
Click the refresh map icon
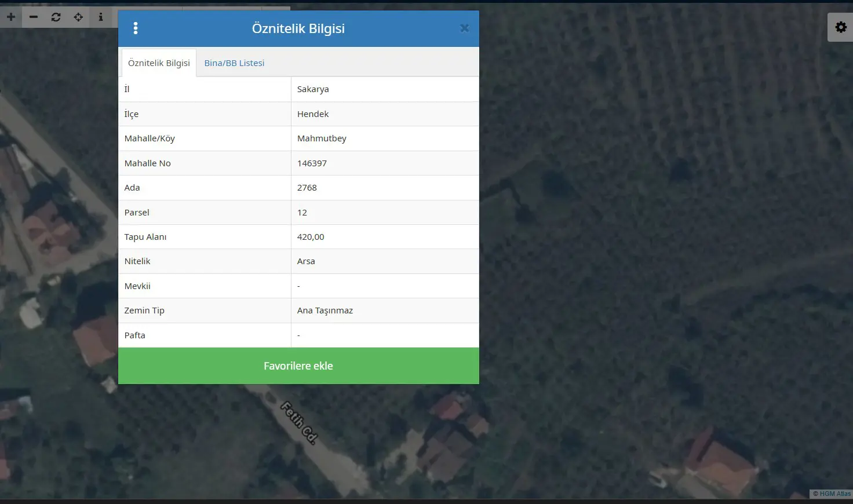coord(56,17)
